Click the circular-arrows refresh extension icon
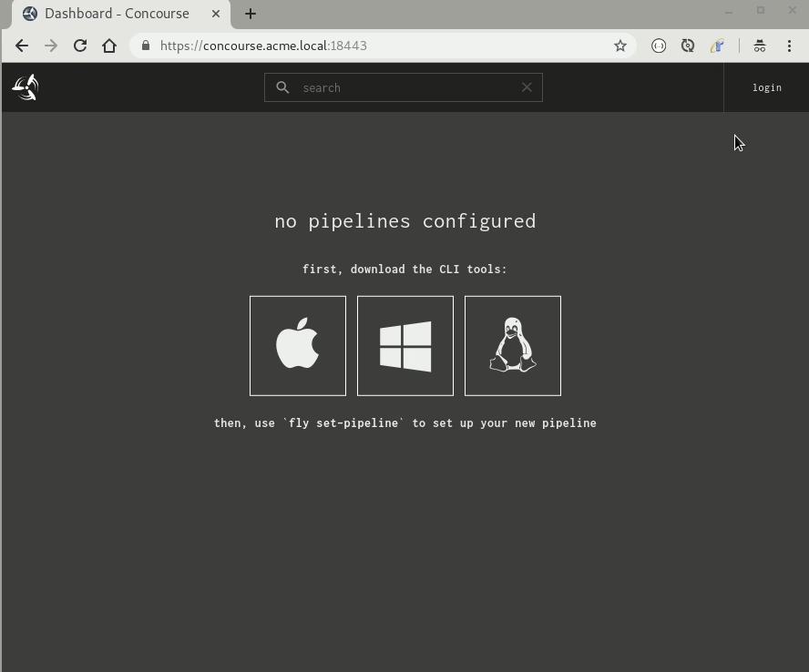809x672 pixels. (x=688, y=46)
